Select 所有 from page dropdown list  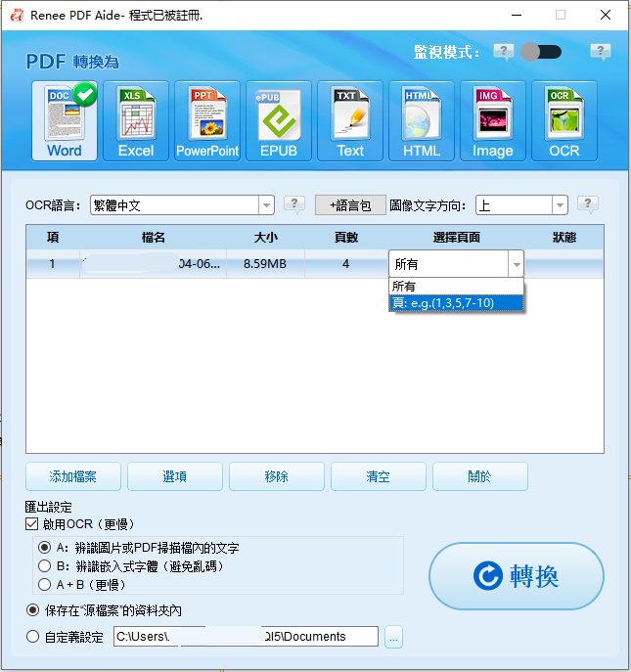click(x=456, y=287)
